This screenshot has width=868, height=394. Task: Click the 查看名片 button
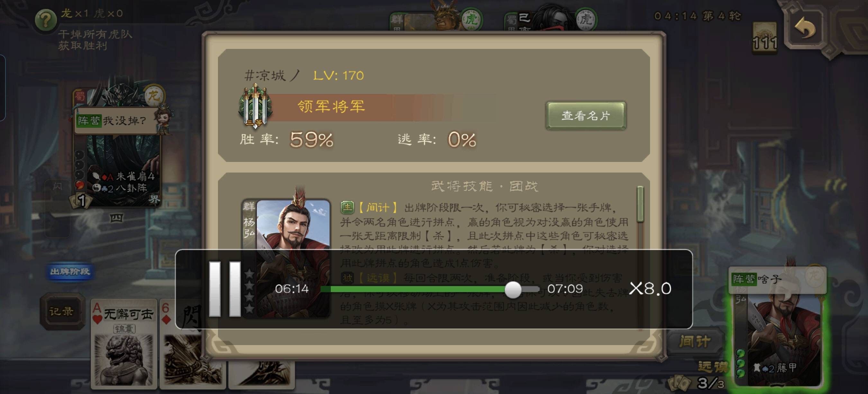(x=586, y=116)
